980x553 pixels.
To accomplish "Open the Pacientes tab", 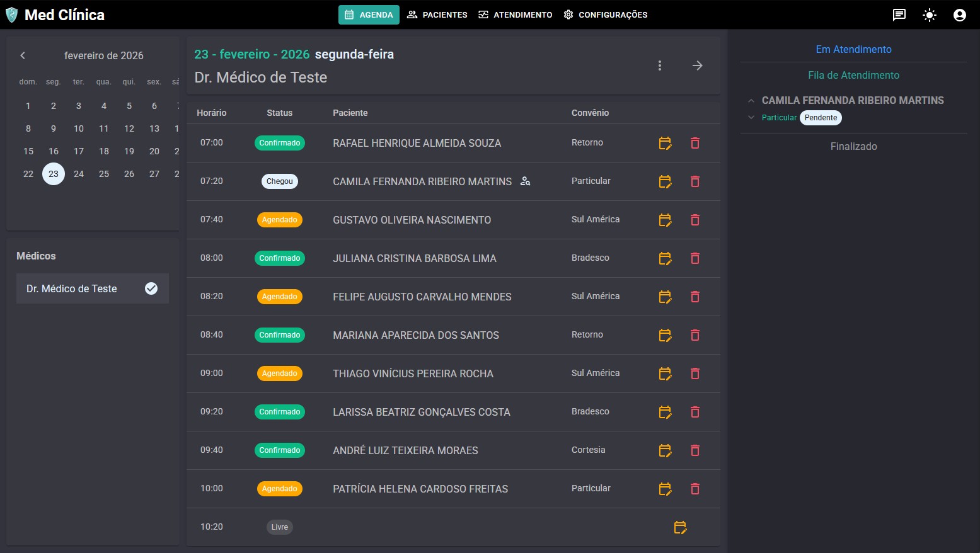I will point(437,15).
